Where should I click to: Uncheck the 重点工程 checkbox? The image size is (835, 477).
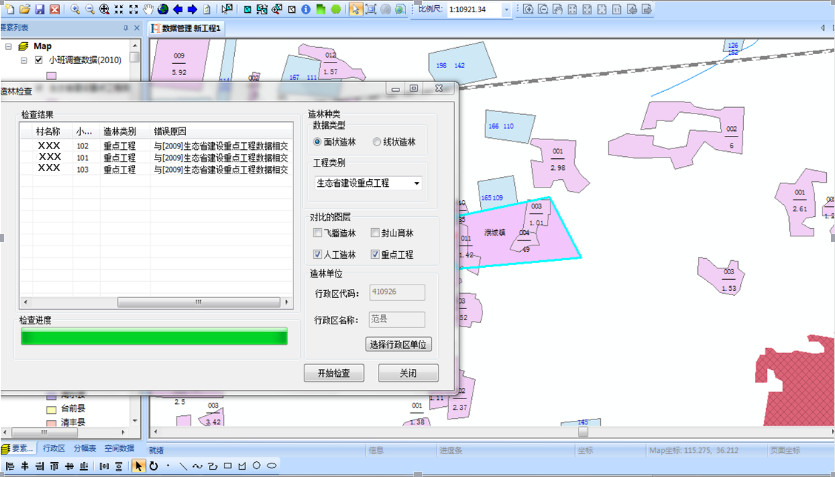click(376, 255)
